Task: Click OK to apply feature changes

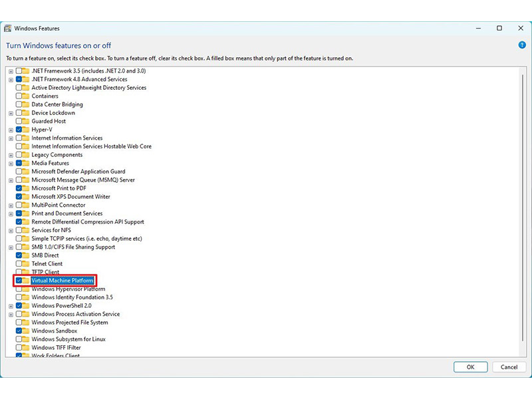Action: (471, 367)
